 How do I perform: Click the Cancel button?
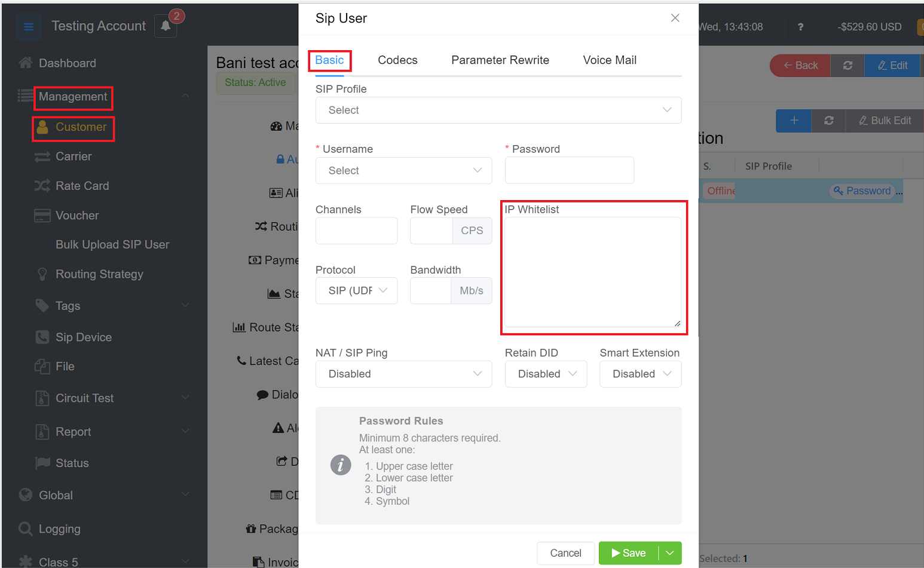565,553
